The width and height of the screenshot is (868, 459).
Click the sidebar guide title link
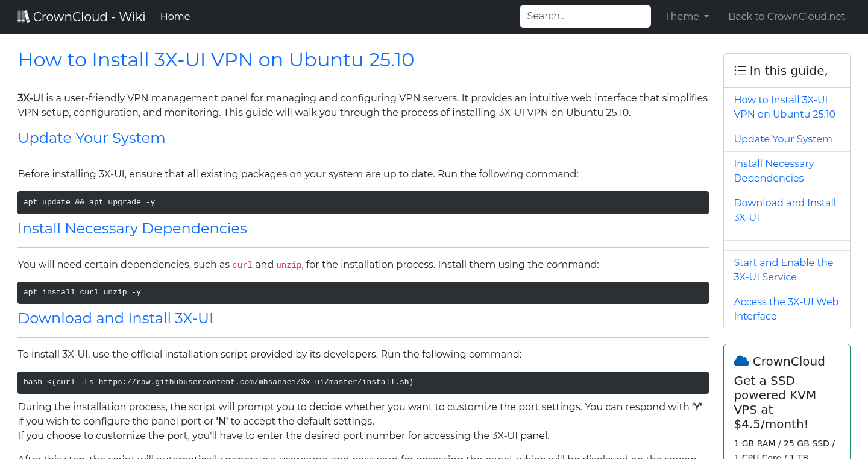click(x=784, y=107)
